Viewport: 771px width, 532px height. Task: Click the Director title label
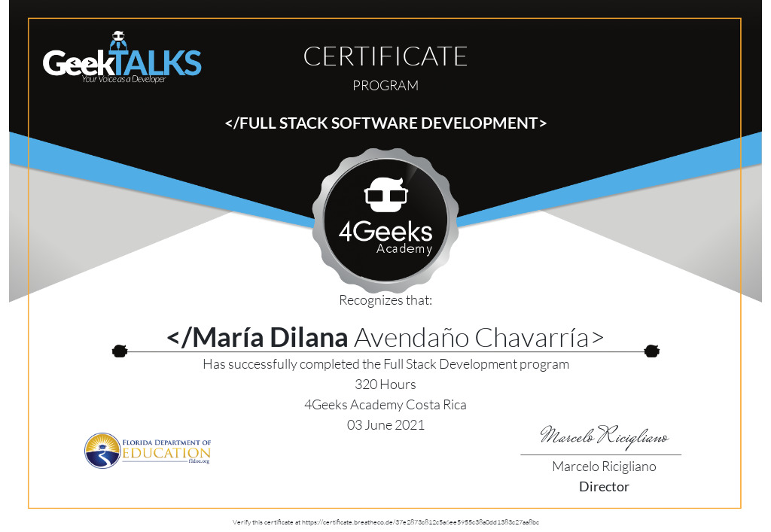point(603,487)
